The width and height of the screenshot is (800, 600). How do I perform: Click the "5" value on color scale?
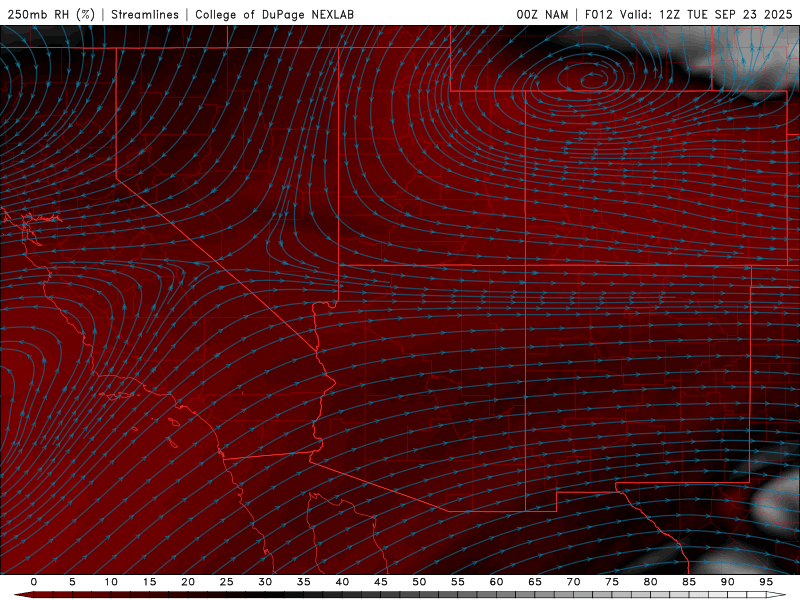pos(72,582)
